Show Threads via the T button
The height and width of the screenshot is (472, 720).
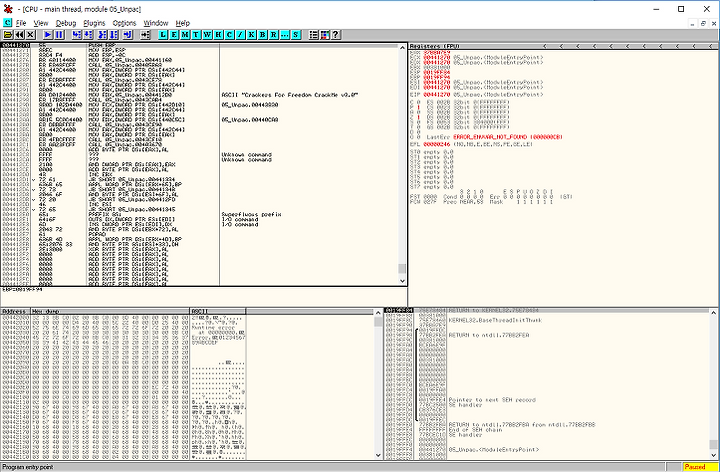tap(196, 34)
